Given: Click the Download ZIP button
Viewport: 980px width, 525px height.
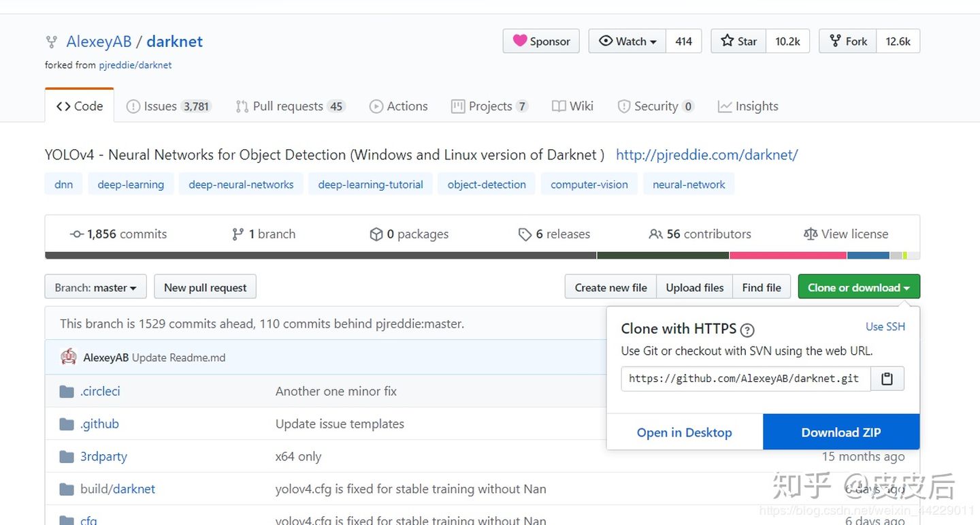Looking at the screenshot, I should point(840,432).
